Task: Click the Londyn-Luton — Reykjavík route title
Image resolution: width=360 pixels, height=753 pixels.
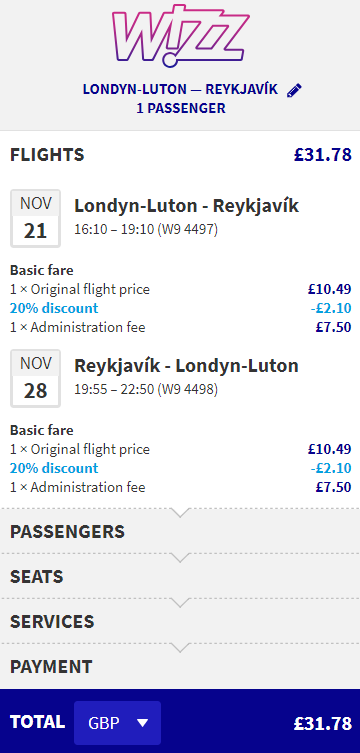Action: (180, 90)
